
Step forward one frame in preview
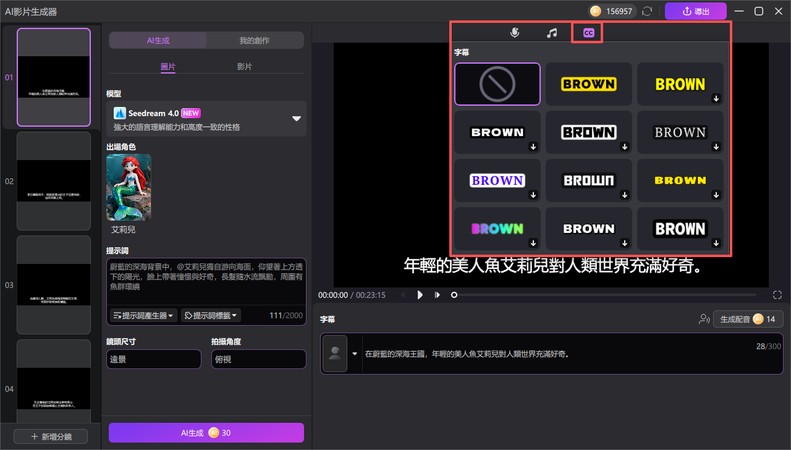coord(437,295)
